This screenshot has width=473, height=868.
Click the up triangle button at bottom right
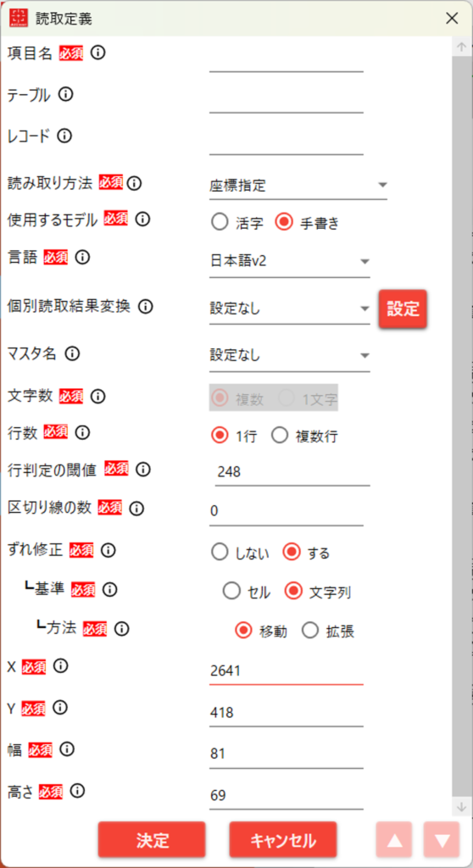(394, 840)
